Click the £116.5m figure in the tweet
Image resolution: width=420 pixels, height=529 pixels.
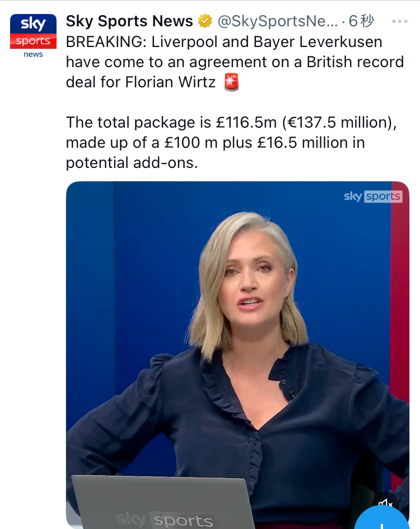(246, 123)
